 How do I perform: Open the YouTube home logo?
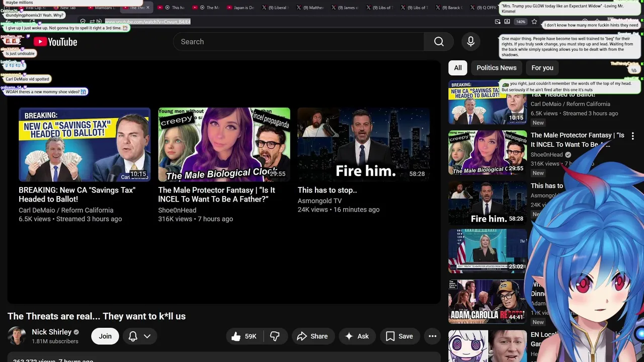click(55, 42)
